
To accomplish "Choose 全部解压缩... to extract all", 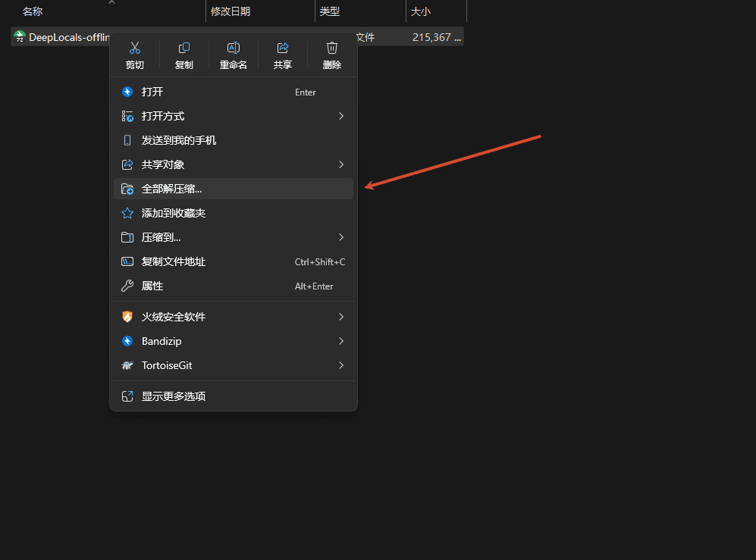I will (172, 189).
